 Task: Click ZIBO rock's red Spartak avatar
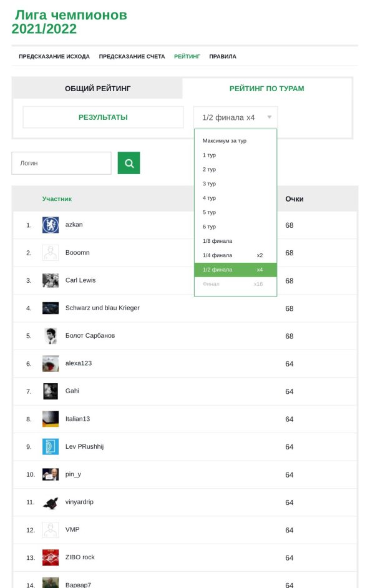(x=50, y=557)
